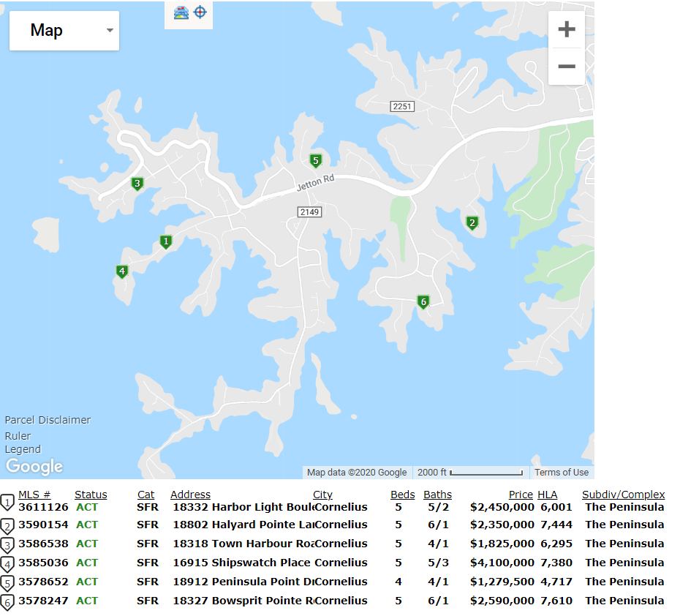
Task: Click price $2,350,000
Action: click(x=502, y=525)
